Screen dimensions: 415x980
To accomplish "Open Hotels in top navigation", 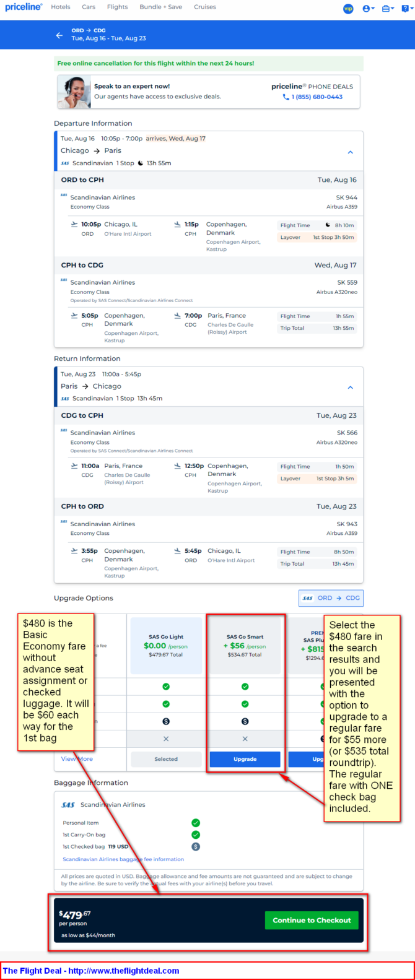I will pyautogui.click(x=61, y=7).
